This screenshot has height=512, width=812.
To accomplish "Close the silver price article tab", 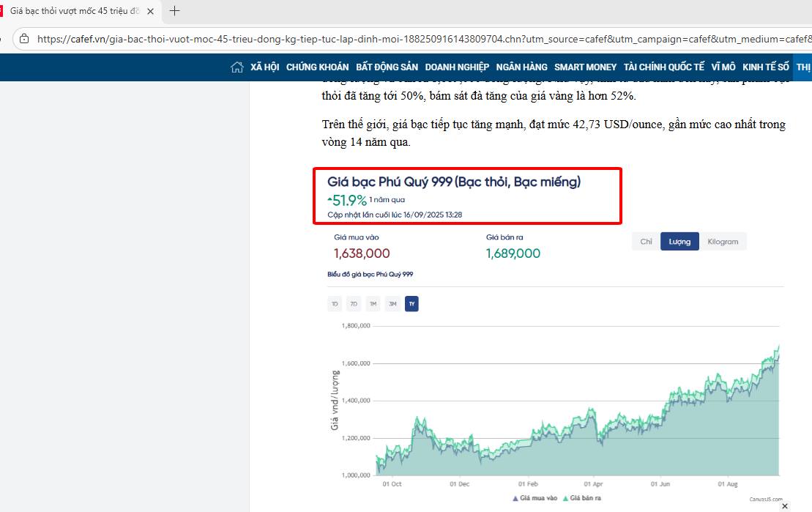I will point(150,12).
